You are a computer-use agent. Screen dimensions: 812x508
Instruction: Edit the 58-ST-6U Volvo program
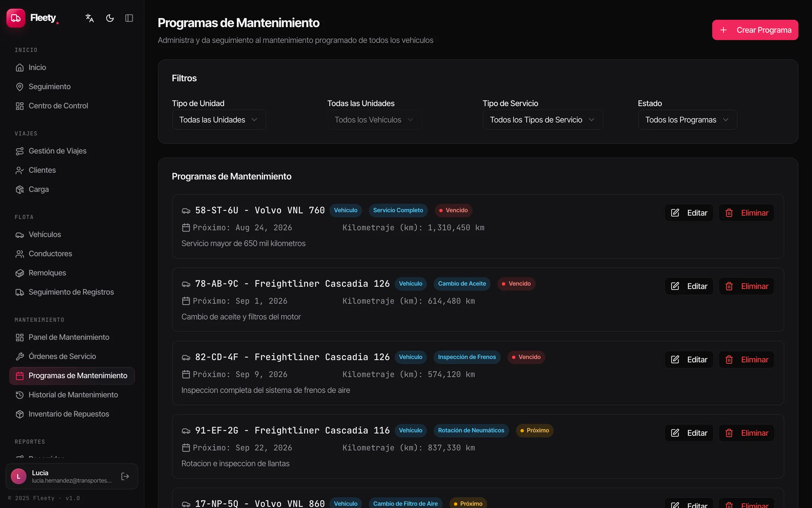pos(689,213)
